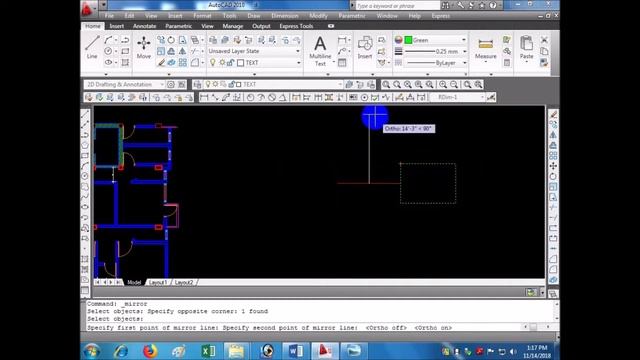Open Firefox from the Windows taskbar
640x360 pixels.
coord(150,351)
